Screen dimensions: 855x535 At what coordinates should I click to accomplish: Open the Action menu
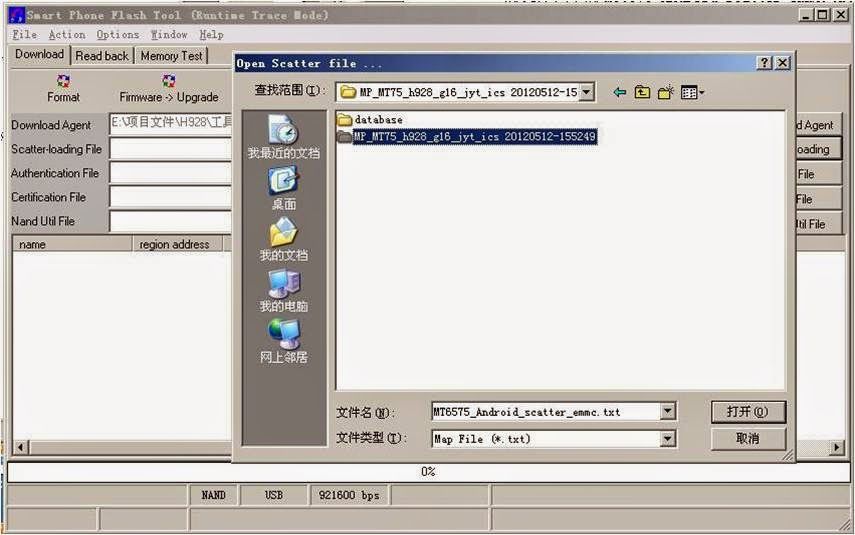[67, 35]
